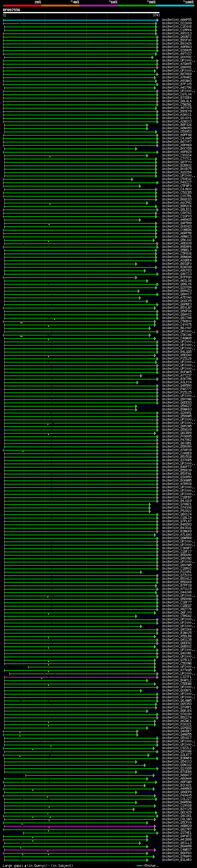Select hit UniRef100_A9PB43
Image resolution: width=197 pixels, height=868 pixels.
click(x=177, y=47)
